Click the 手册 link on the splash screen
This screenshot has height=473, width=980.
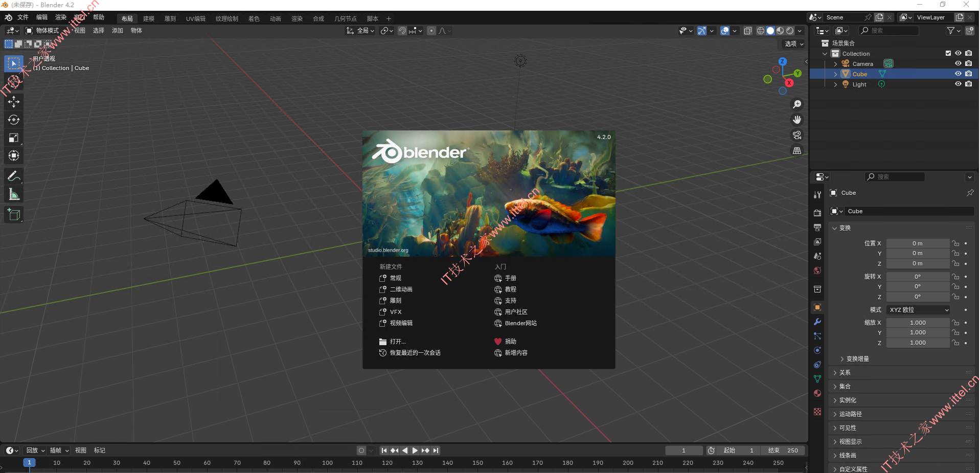click(x=510, y=278)
